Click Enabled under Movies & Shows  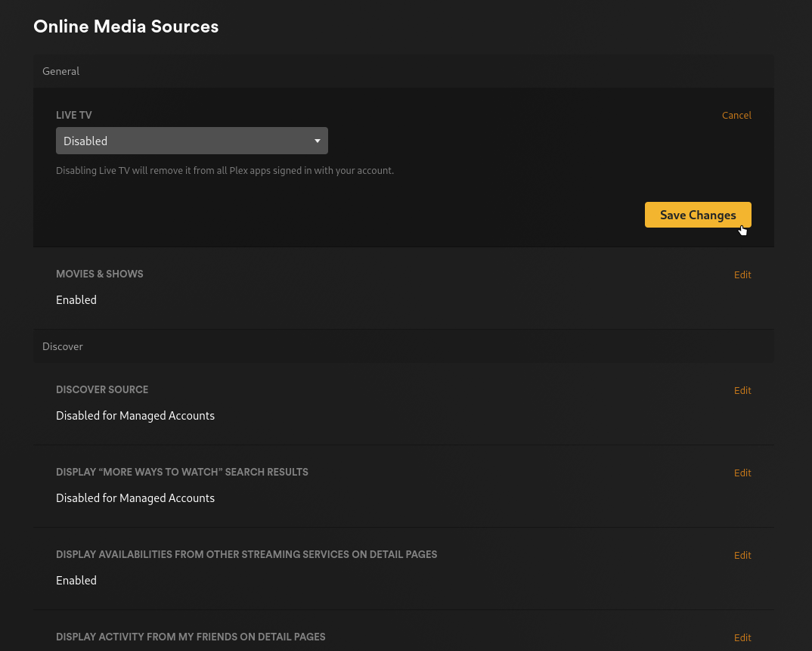pos(76,300)
